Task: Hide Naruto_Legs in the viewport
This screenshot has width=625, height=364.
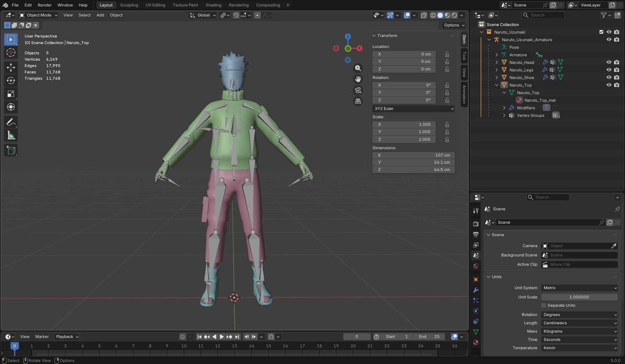Action: click(x=609, y=70)
